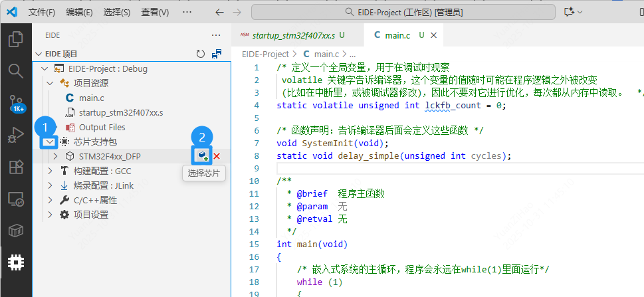Open the Explorer view in activity bar
Screen dimensions: 644x297
coord(15,39)
